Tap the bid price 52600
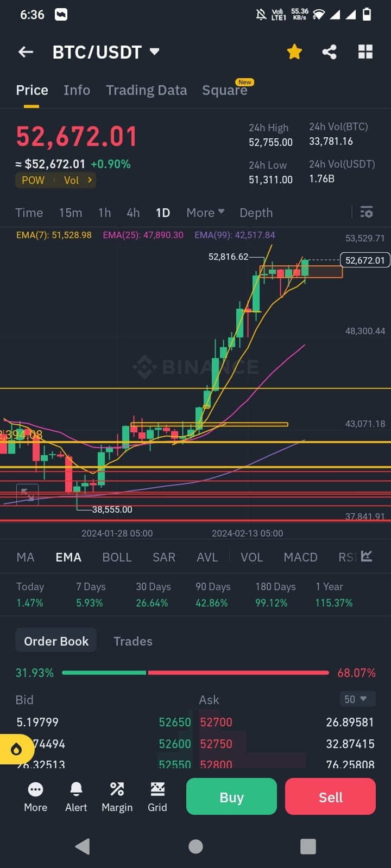 click(175, 744)
